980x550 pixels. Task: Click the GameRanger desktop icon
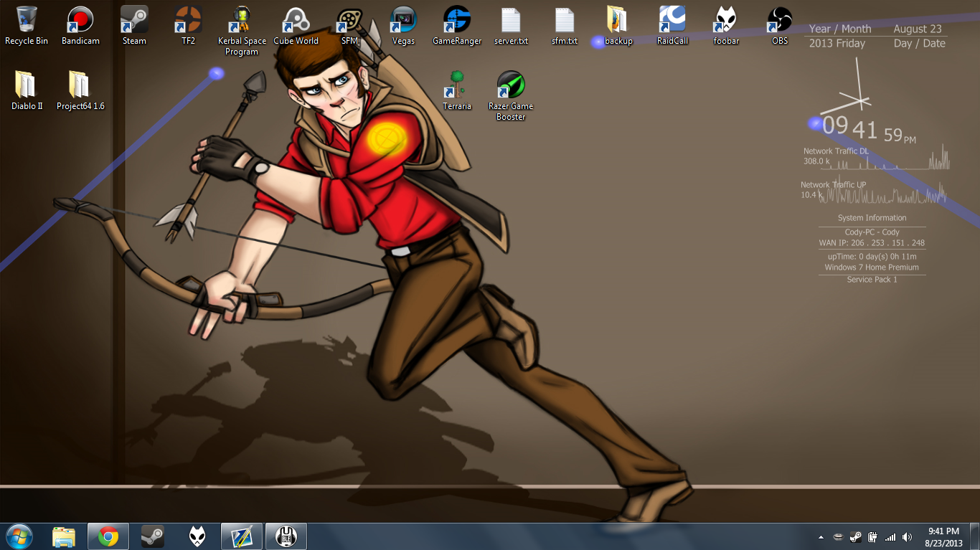pos(457,26)
